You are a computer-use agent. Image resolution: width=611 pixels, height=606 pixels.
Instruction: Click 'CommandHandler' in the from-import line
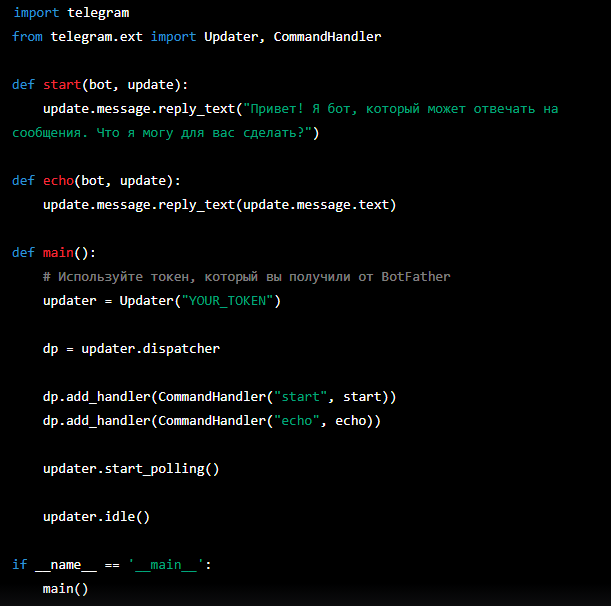327,37
